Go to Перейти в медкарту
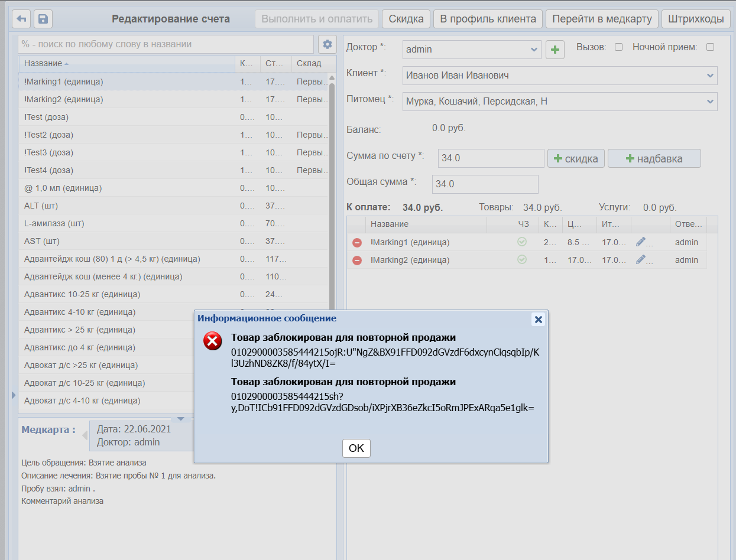Image resolution: width=736 pixels, height=560 pixels. coord(602,19)
